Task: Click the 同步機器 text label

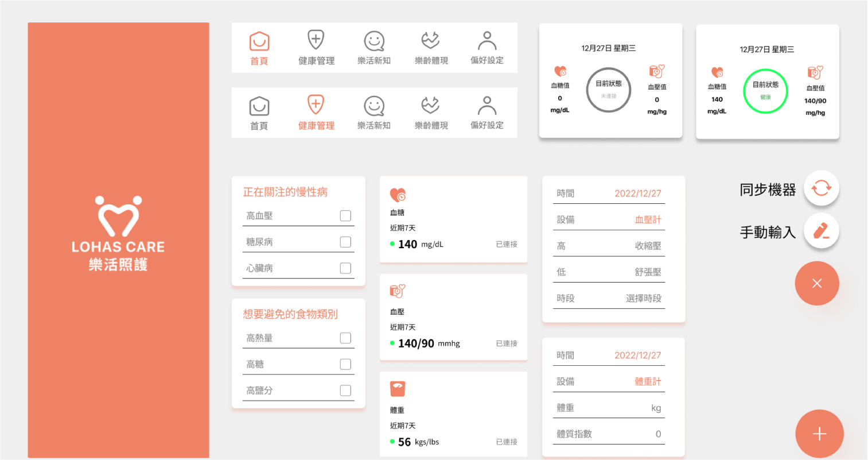Action: 768,190
